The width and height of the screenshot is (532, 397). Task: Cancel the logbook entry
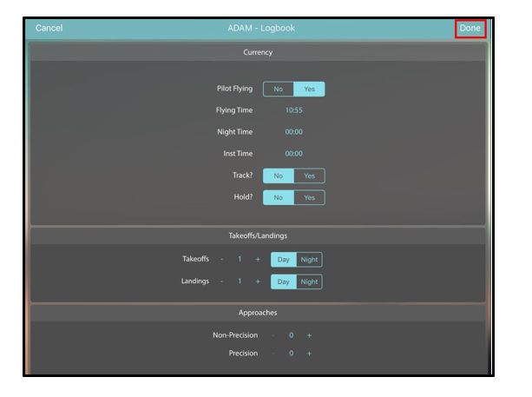(49, 28)
